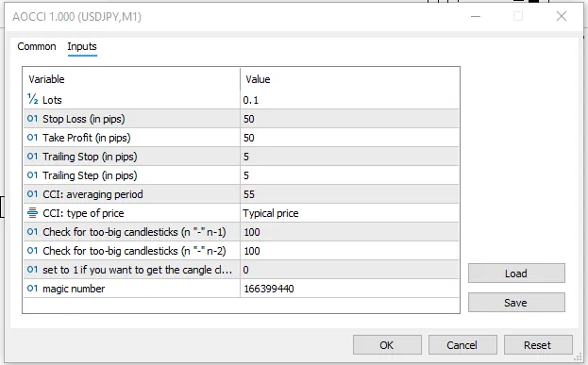Viewport: 588px width, 365px height.
Task: Click the Save button
Action: tap(516, 303)
